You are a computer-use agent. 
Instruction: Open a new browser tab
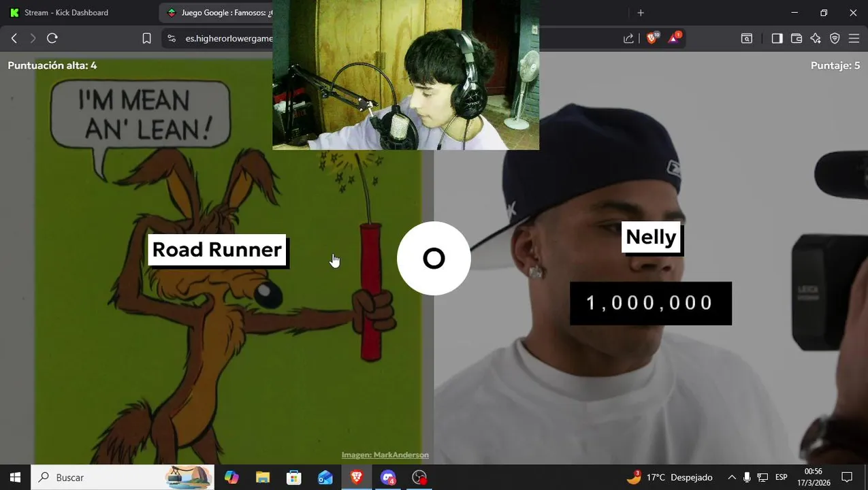point(641,13)
